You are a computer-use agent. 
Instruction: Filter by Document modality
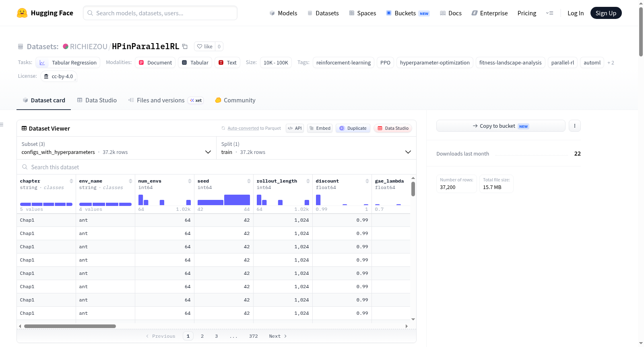[x=155, y=62]
